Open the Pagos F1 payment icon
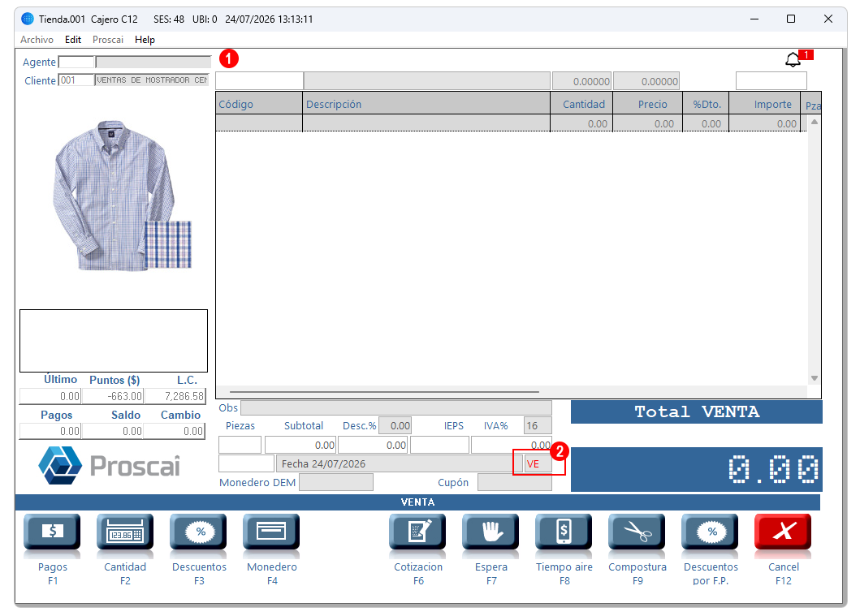This screenshot has height=616, width=860. point(52,531)
